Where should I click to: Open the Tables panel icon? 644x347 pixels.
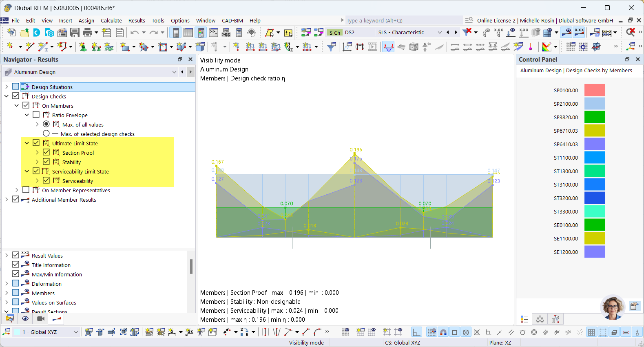coord(188,32)
